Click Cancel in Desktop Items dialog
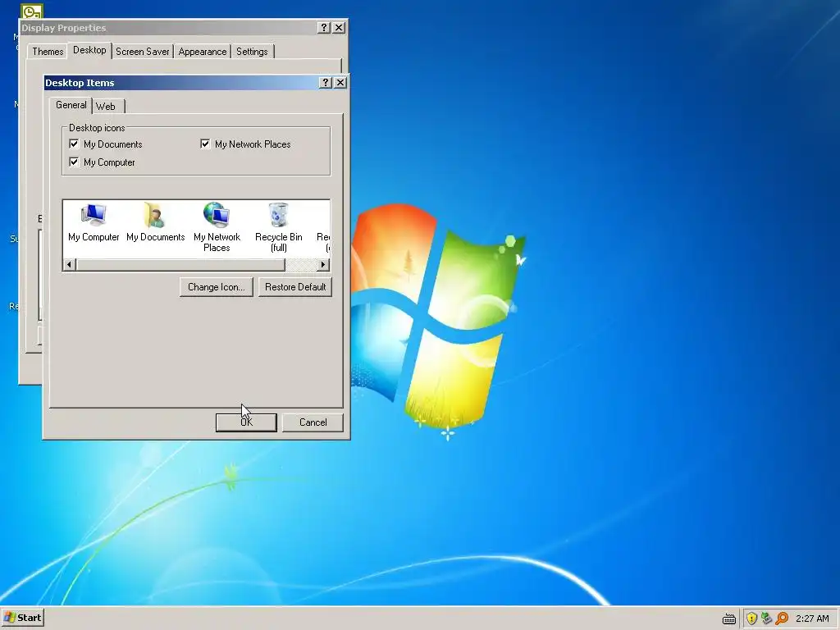This screenshot has height=630, width=840. pos(313,422)
